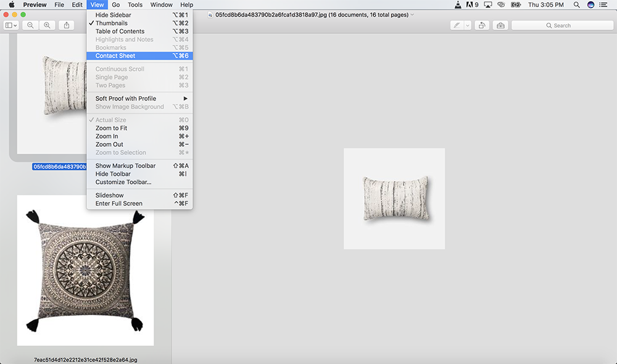Open the Preview application menu
Viewport: 617px width, 364px height.
[x=35, y=5]
